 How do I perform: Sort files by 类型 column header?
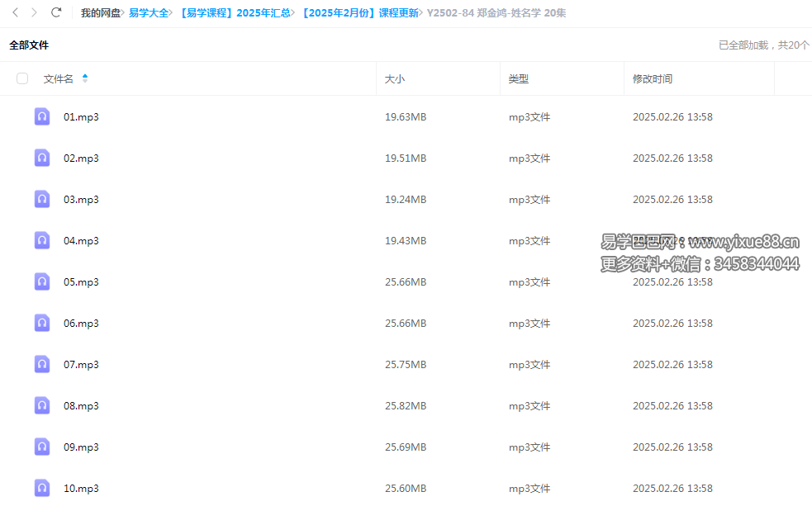518,79
